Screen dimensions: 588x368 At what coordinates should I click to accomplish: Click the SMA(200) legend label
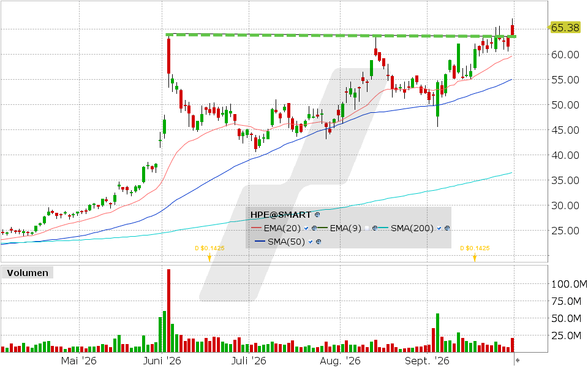(x=412, y=228)
